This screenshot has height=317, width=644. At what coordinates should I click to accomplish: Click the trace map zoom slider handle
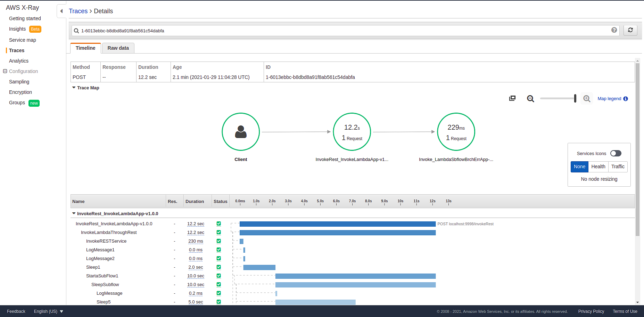tap(575, 98)
